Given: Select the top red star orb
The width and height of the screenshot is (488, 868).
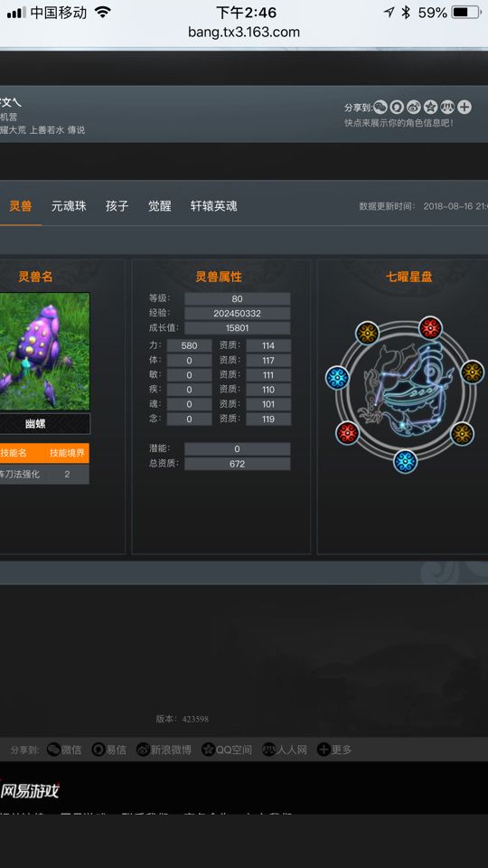Looking at the screenshot, I should pyautogui.click(x=430, y=328).
